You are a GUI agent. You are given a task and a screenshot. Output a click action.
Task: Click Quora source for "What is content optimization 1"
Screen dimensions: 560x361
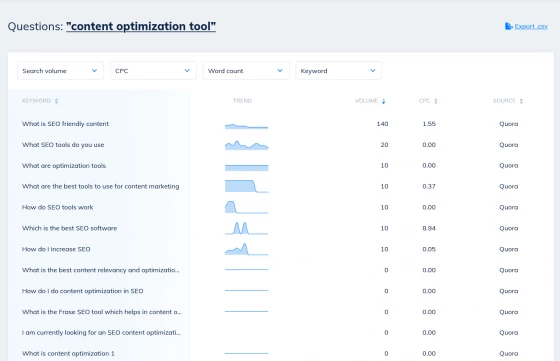(x=509, y=354)
